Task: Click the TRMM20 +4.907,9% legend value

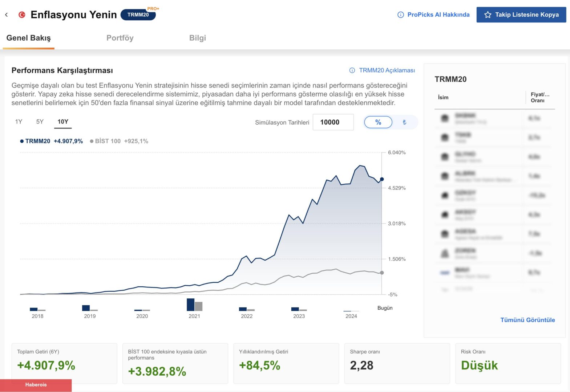Action: pyautogui.click(x=68, y=141)
